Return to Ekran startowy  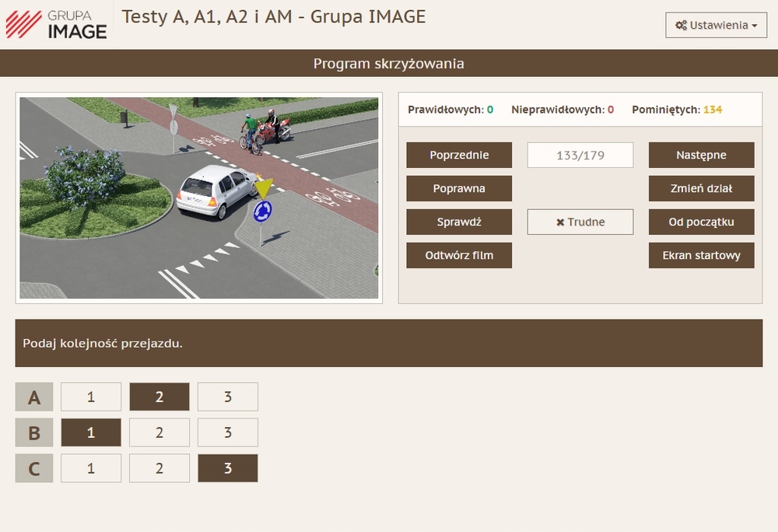tap(701, 255)
